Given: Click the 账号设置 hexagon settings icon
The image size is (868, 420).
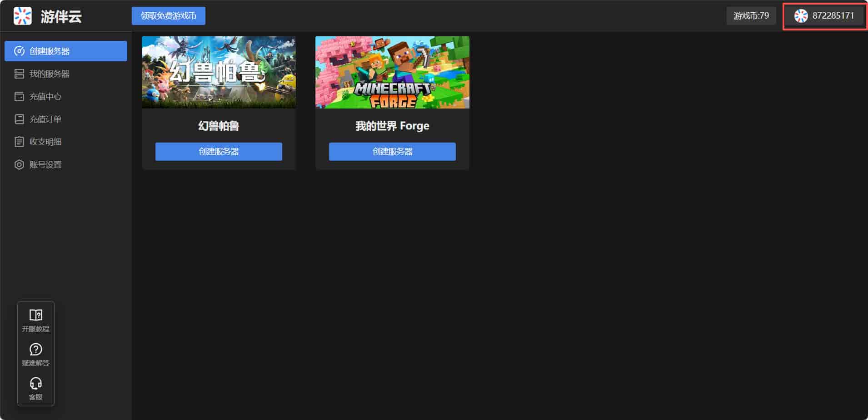Looking at the screenshot, I should coord(19,164).
